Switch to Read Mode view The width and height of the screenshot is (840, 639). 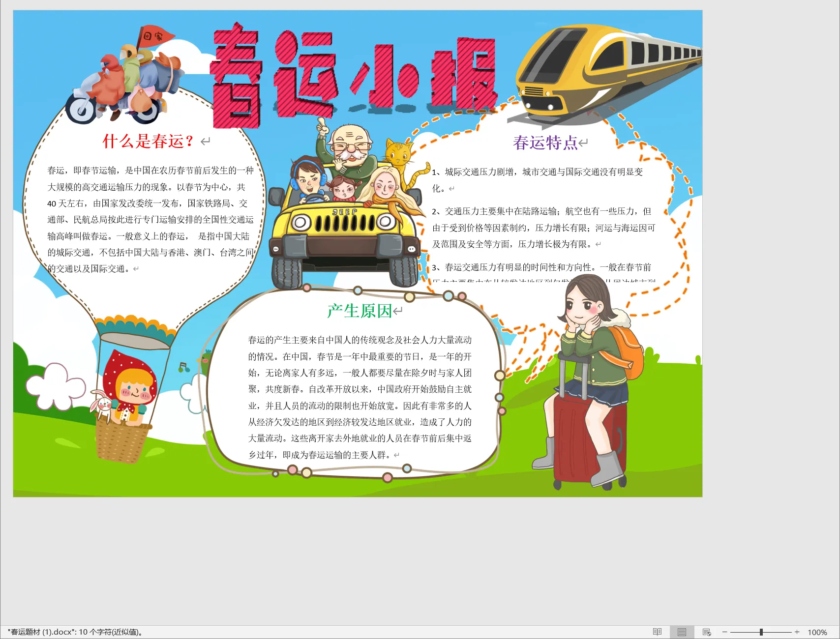[x=657, y=632]
